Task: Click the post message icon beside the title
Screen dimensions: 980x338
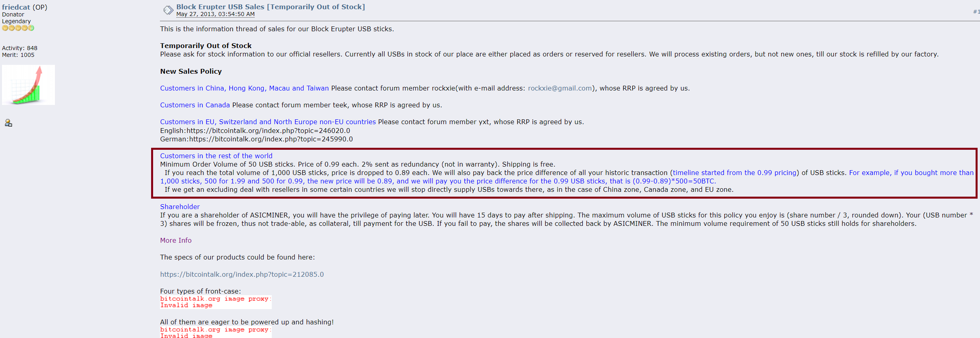Action: pyautogui.click(x=168, y=10)
